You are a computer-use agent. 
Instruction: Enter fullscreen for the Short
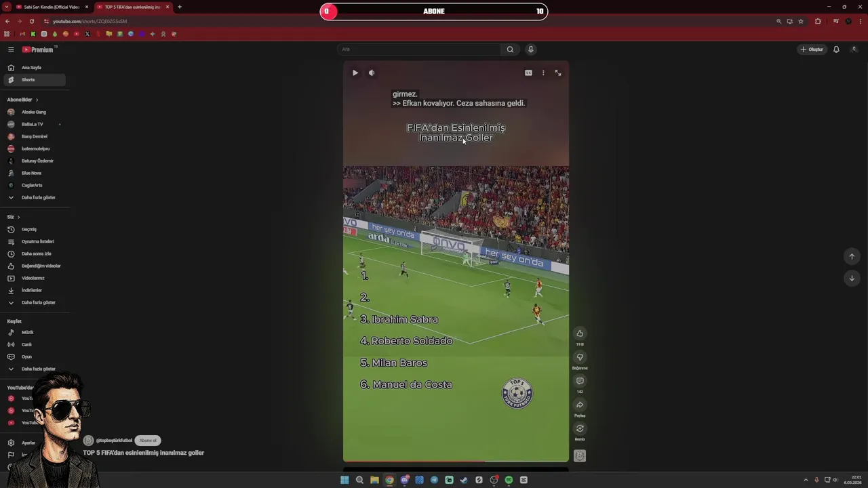[558, 73]
